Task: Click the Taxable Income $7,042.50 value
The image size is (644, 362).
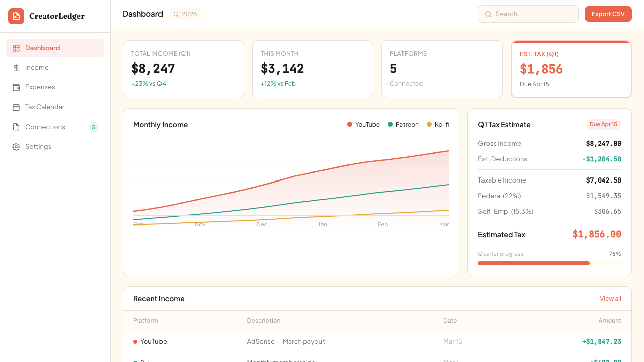Action: tap(604, 180)
